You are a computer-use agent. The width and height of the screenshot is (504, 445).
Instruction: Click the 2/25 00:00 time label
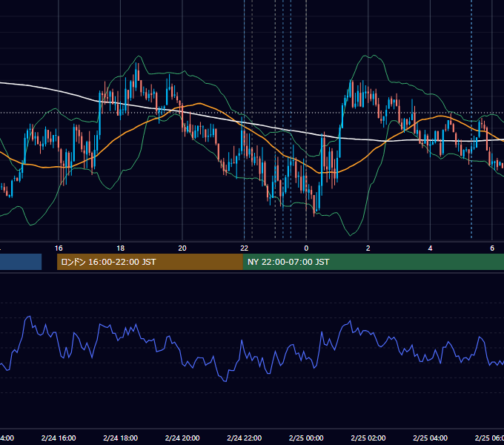(306, 438)
